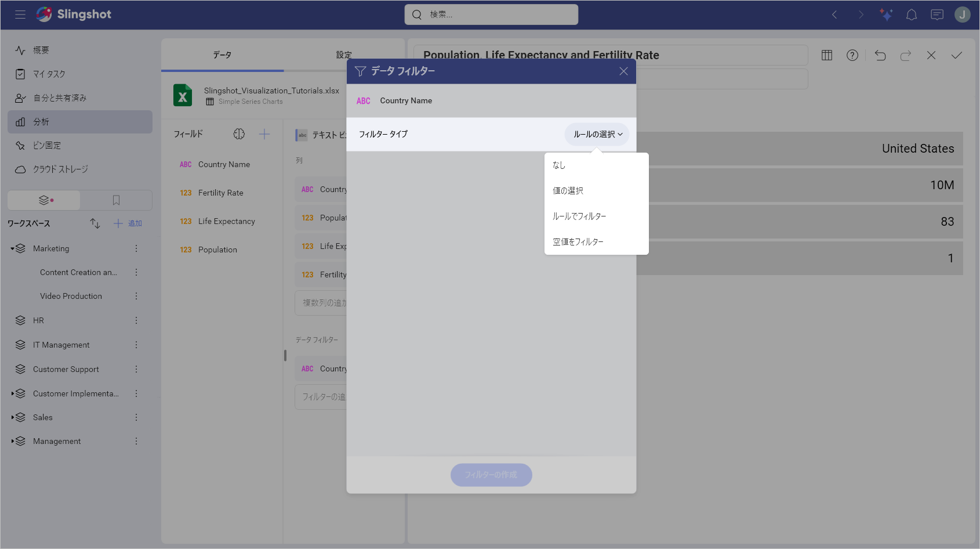Open Customer Implementa... options menu
Image resolution: width=980 pixels, height=549 pixels.
click(136, 393)
